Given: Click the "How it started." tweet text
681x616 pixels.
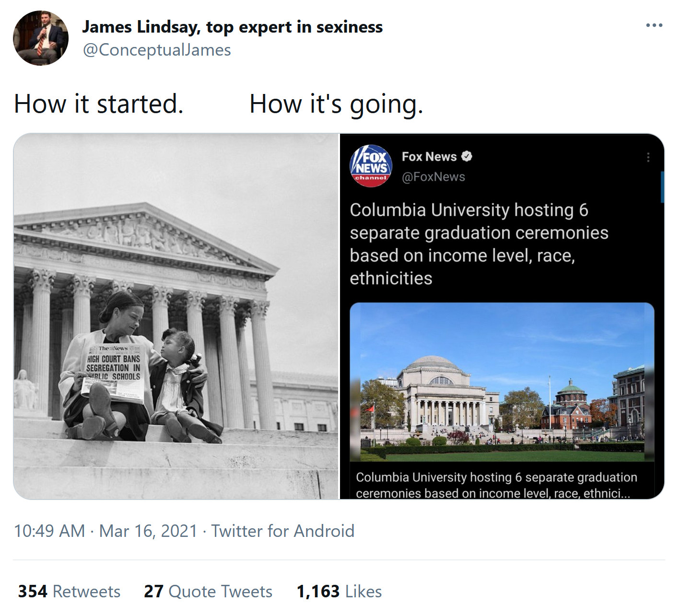Looking at the screenshot, I should pos(99,104).
